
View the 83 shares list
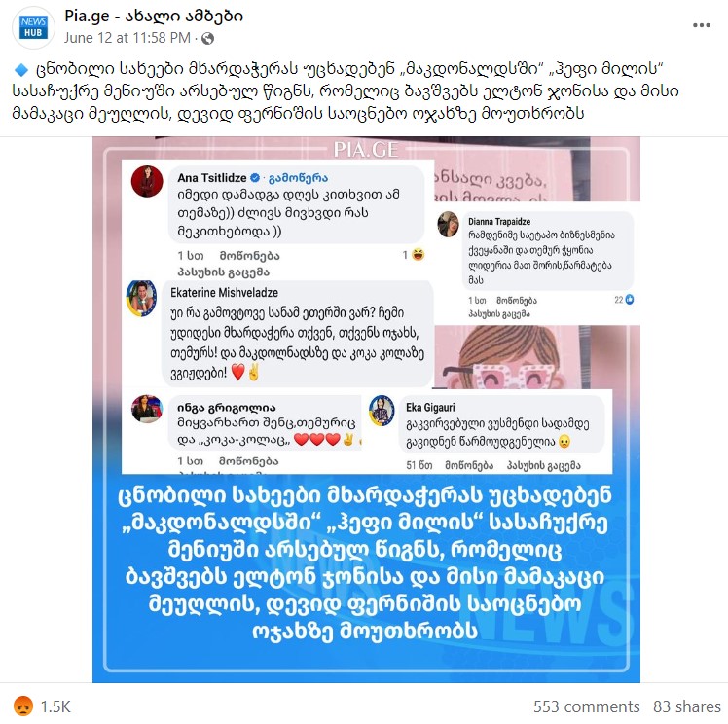point(687,706)
